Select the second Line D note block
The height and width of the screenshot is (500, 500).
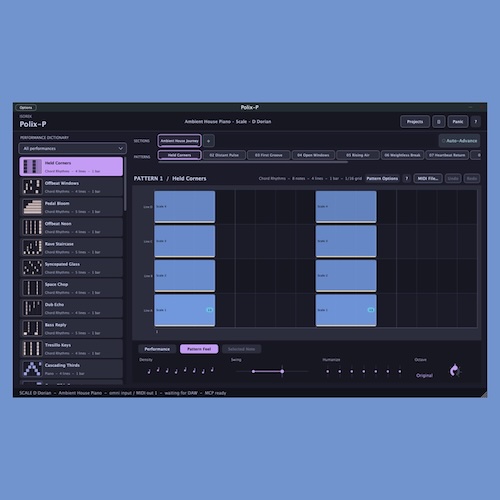tap(346, 207)
